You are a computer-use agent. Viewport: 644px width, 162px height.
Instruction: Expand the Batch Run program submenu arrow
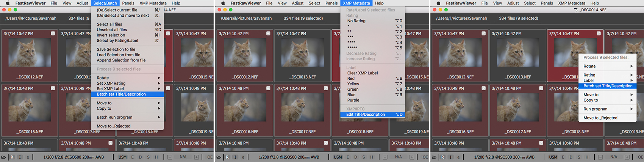click(159, 117)
